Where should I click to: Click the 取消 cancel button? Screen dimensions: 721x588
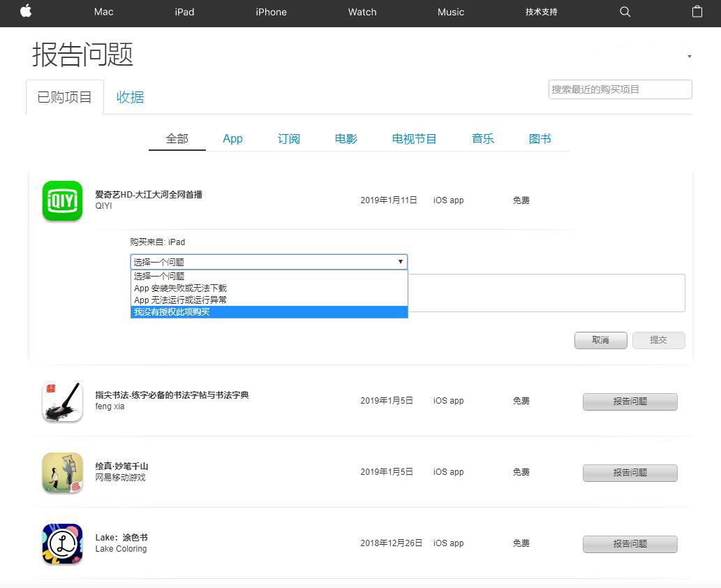click(600, 340)
